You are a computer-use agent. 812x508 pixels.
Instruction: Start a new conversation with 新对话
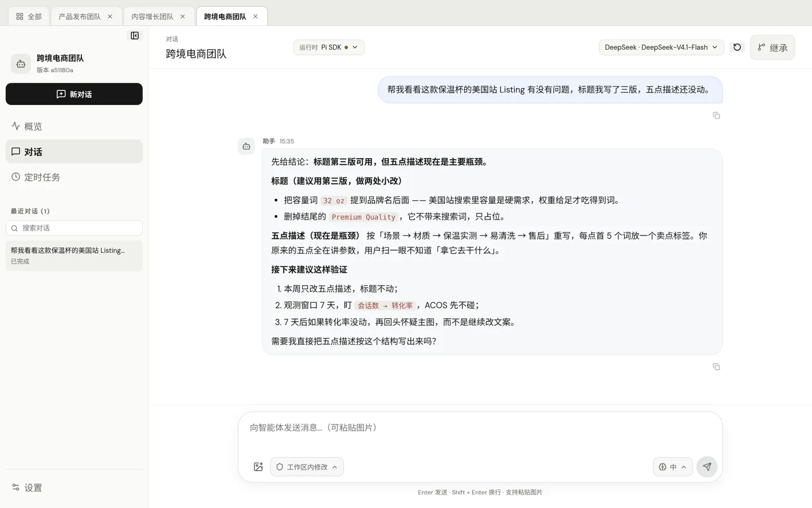coord(74,94)
